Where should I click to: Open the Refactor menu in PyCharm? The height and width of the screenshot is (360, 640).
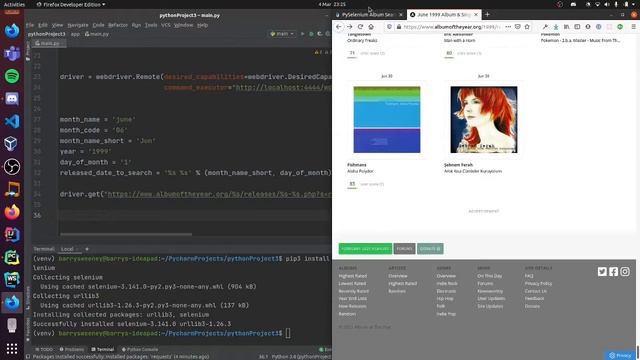pyautogui.click(x=118, y=25)
